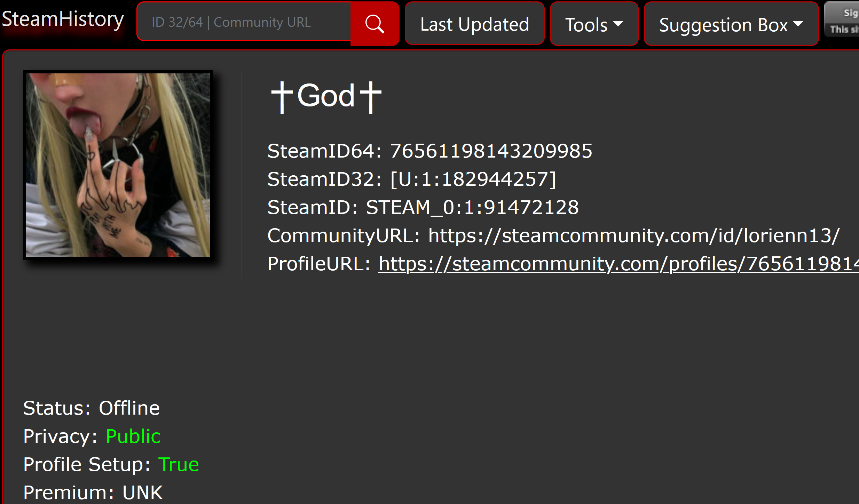This screenshot has width=859, height=504.
Task: Click the red magnifier search icon
Action: (x=375, y=24)
